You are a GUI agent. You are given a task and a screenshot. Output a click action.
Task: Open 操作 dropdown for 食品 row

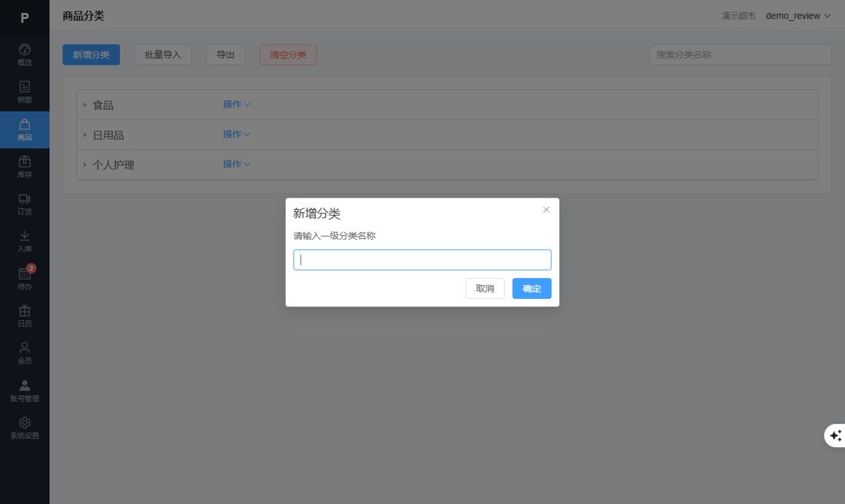tap(237, 104)
